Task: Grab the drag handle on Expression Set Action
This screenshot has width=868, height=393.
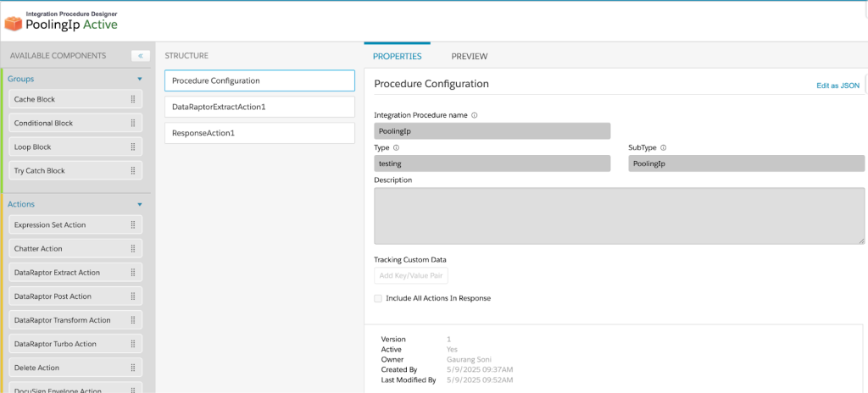Action: point(133,224)
